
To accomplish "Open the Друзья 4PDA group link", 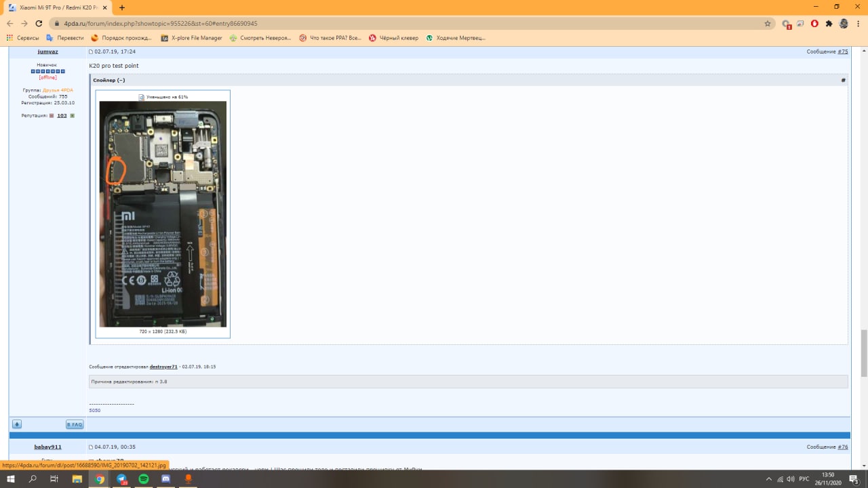I will click(58, 90).
